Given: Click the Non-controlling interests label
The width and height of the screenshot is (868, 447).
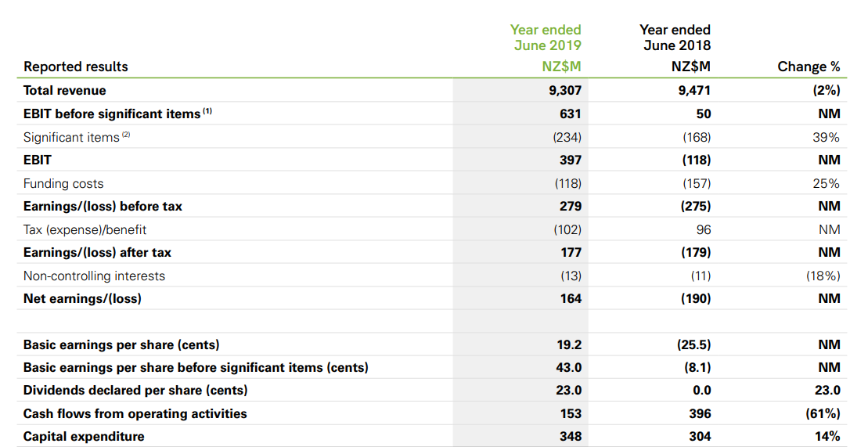Looking at the screenshot, I should coord(94,276).
